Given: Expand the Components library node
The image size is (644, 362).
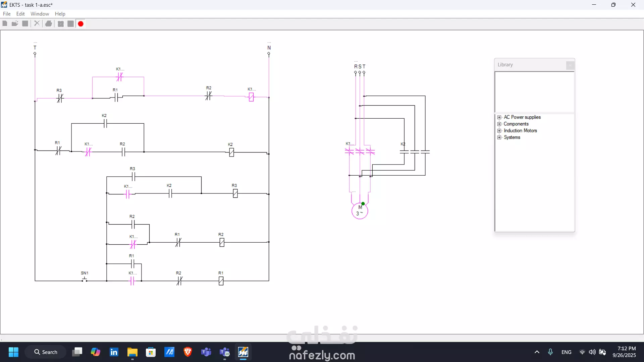Looking at the screenshot, I should pyautogui.click(x=499, y=124).
